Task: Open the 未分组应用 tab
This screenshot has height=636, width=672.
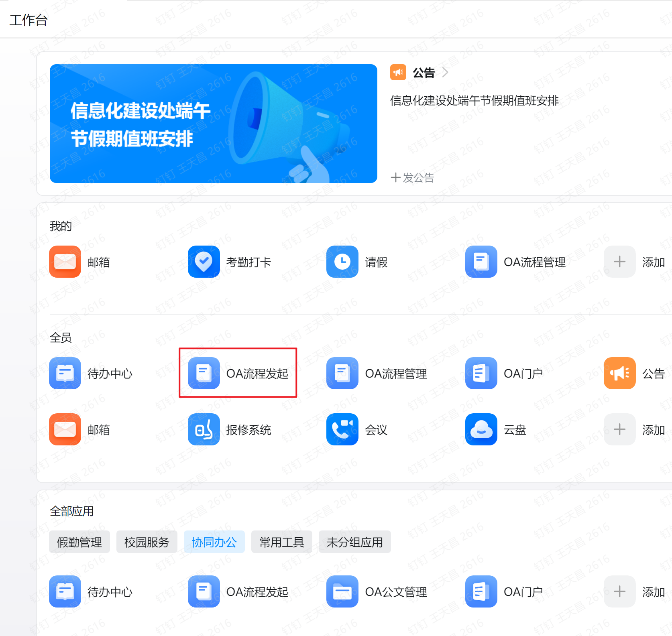Action: [x=354, y=542]
